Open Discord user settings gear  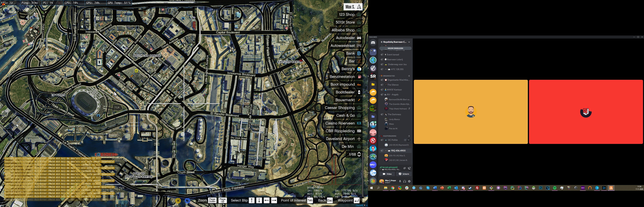point(409,181)
